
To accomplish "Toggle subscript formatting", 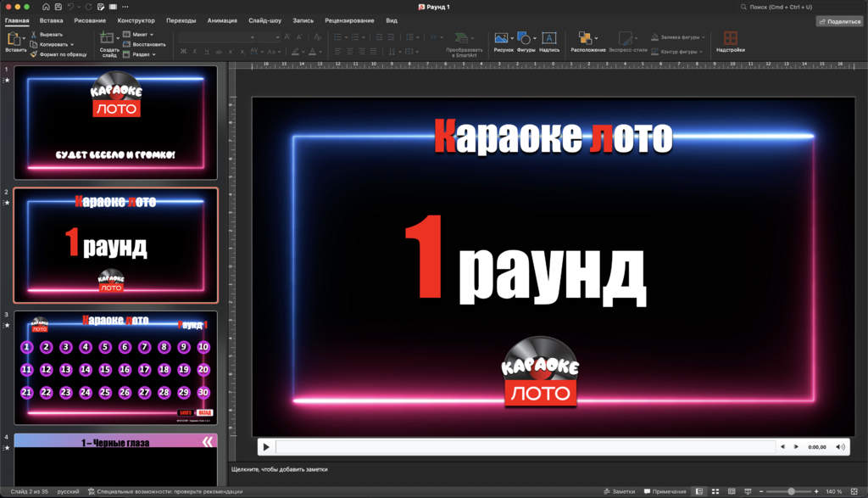I will tap(242, 52).
